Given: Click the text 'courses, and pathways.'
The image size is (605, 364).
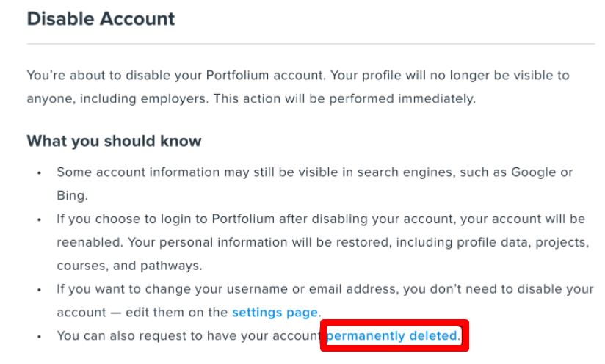Looking at the screenshot, I should click(129, 266).
